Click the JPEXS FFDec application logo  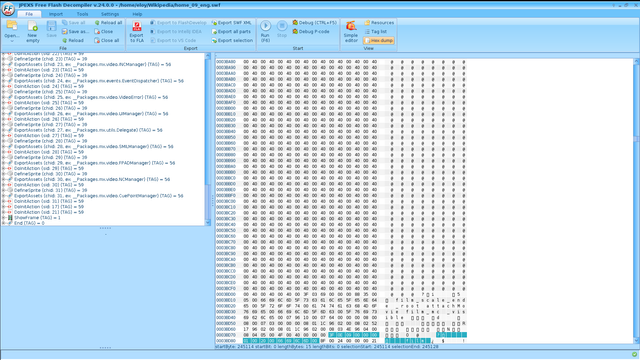pos(8,9)
